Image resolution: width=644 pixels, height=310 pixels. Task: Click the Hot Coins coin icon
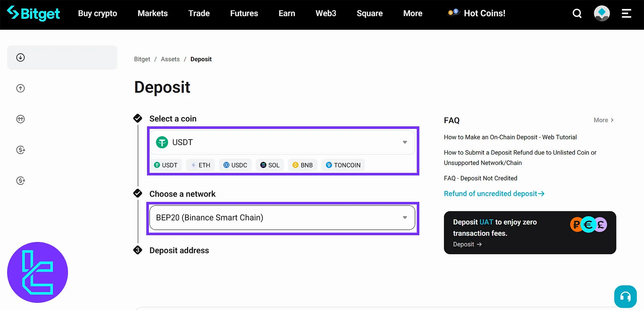click(x=453, y=13)
